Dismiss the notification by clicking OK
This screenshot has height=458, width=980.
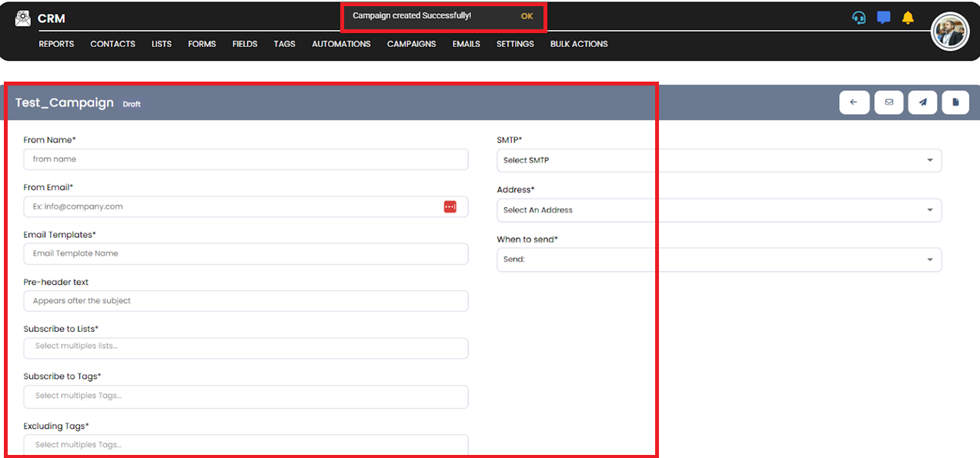[527, 16]
